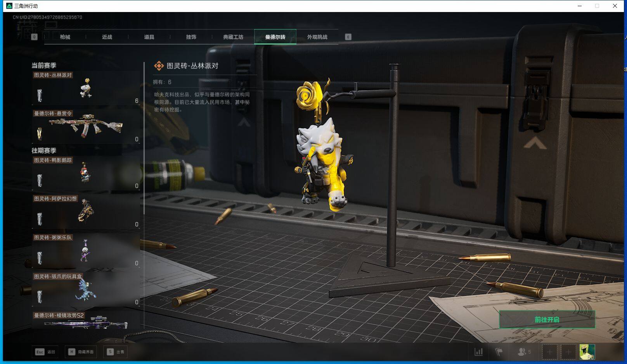Click the Esc 返回 button
Image resolution: width=627 pixels, height=364 pixels.
click(45, 352)
